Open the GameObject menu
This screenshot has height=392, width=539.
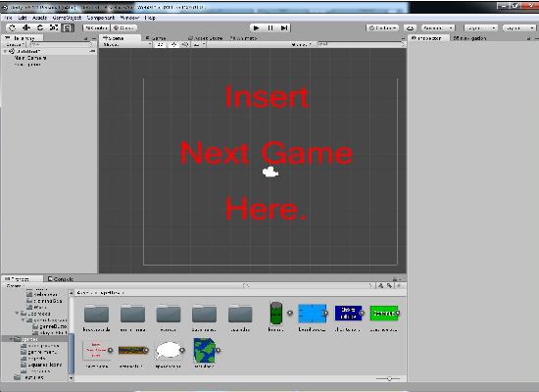[x=67, y=18]
